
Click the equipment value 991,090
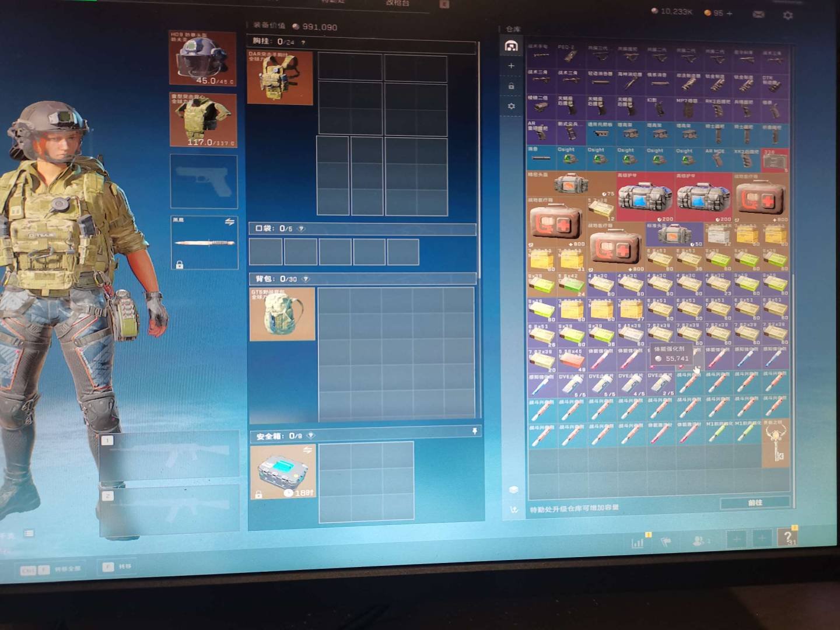pyautogui.click(x=315, y=27)
